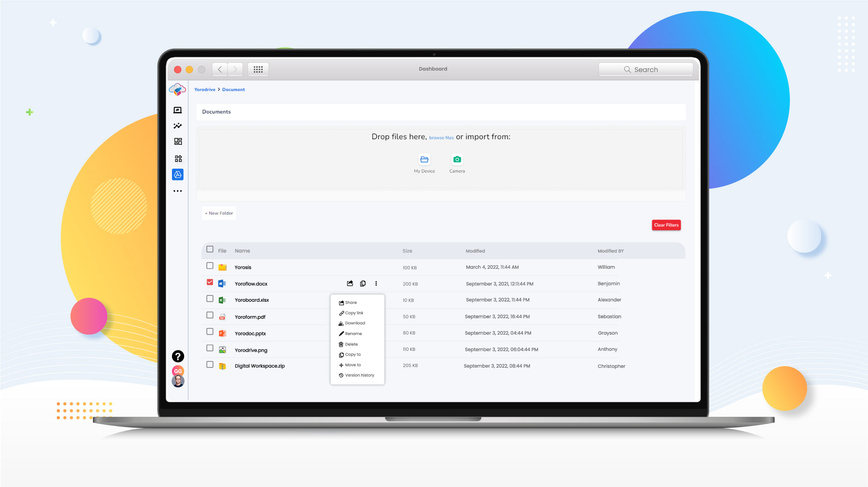868x487 pixels.
Task: Open the browse files link in the drop area
Action: (441, 138)
